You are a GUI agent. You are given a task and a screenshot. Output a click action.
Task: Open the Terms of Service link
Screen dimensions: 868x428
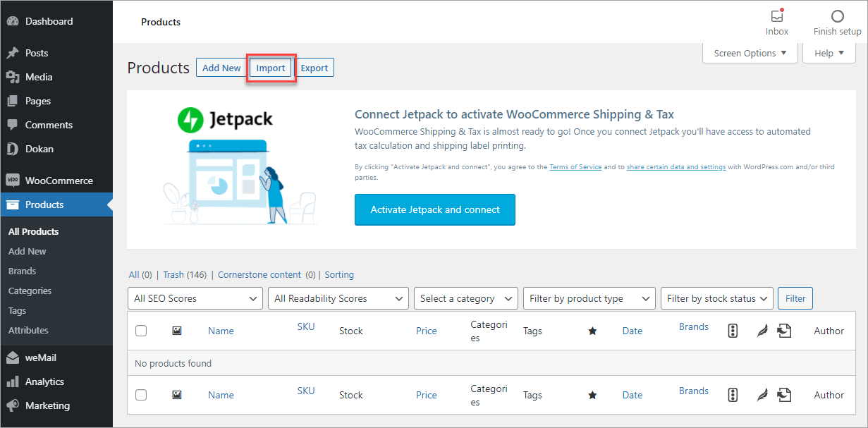click(x=575, y=167)
